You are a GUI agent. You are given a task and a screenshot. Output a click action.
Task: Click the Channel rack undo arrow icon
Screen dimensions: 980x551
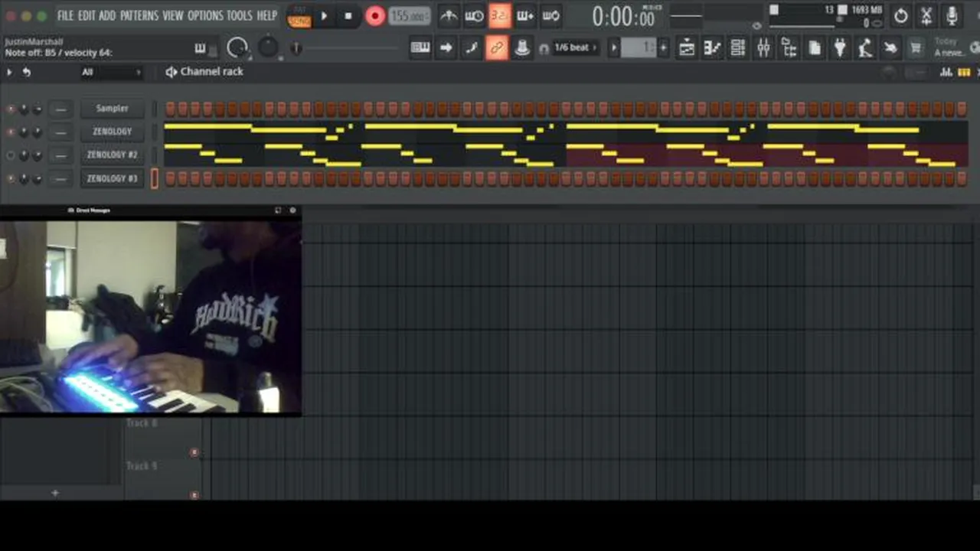tap(27, 72)
